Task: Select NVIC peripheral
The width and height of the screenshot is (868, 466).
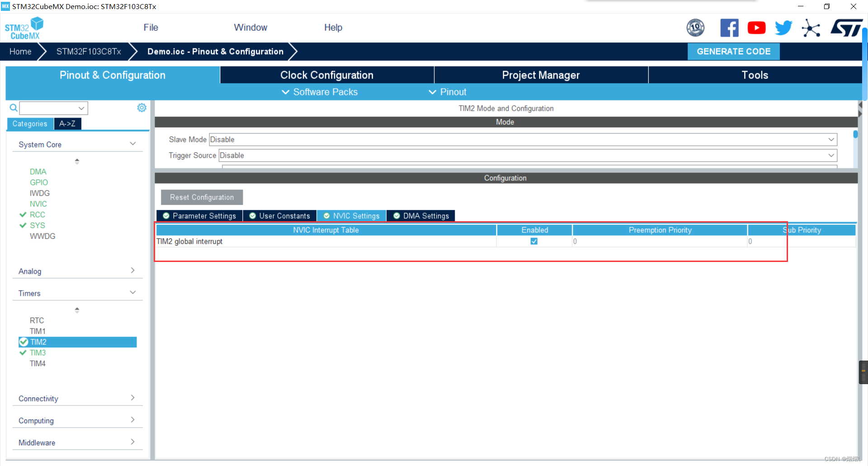Action: point(38,204)
